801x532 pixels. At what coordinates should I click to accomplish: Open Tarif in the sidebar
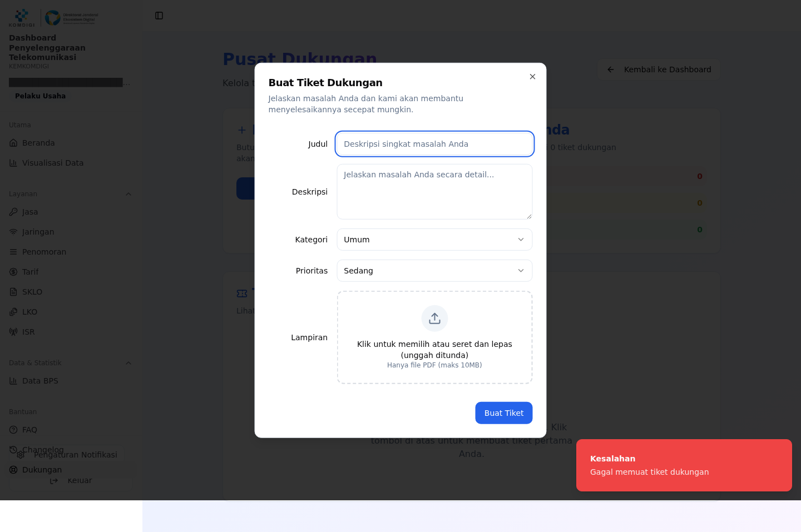click(71, 272)
